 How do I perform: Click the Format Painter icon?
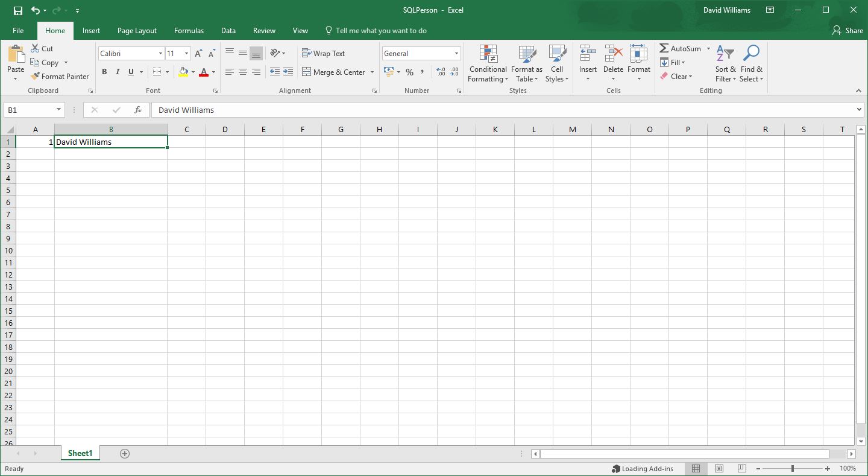(36, 77)
